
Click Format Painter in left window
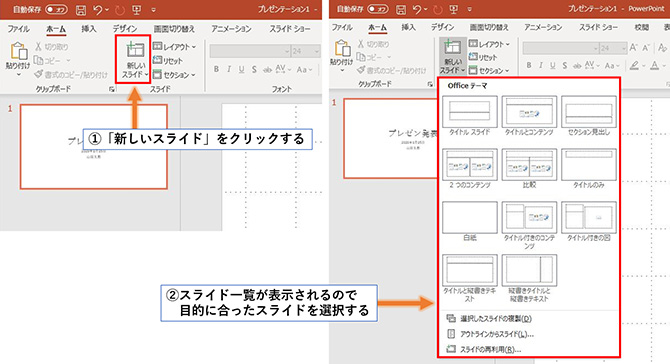pyautogui.click(x=71, y=75)
